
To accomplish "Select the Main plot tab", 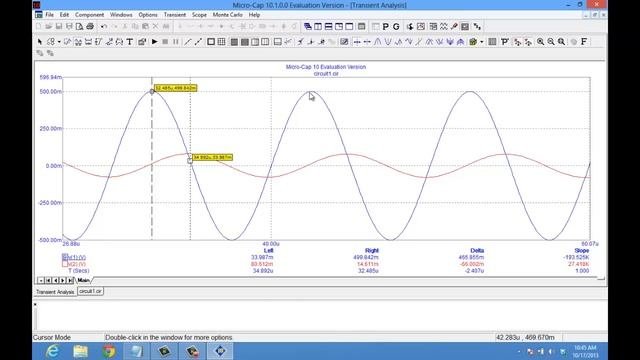I will [83, 280].
